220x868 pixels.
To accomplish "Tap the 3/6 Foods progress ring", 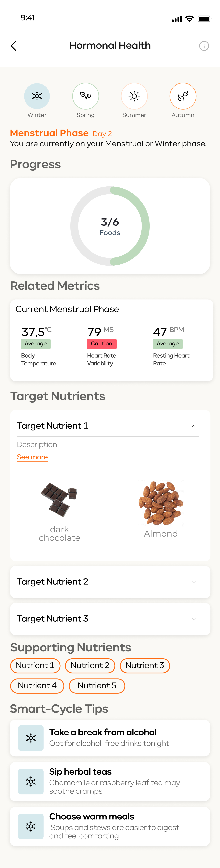I will click(x=110, y=226).
